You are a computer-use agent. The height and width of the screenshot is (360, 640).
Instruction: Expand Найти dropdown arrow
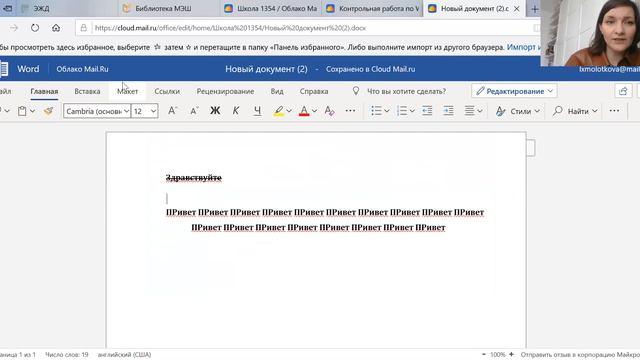tap(595, 111)
